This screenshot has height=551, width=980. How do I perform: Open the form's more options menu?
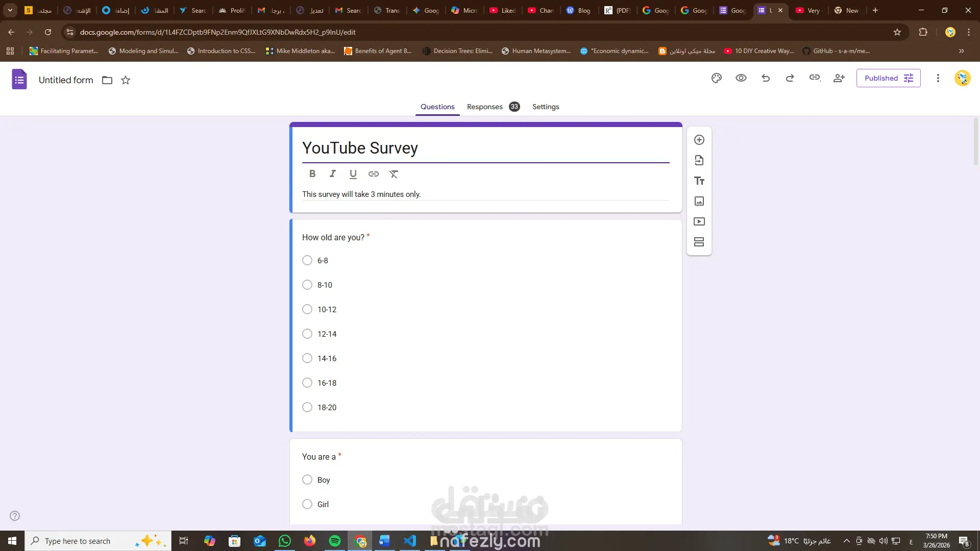click(x=938, y=78)
